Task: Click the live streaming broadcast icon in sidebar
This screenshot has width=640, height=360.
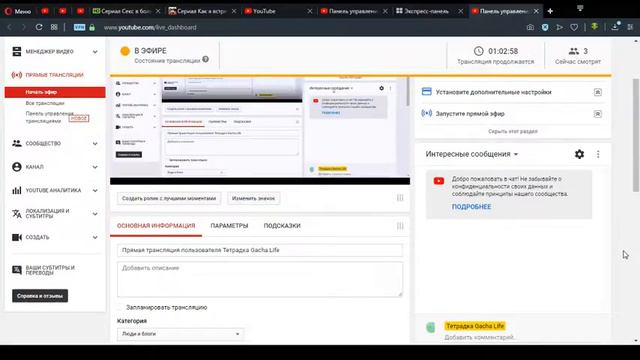Action: (x=16, y=75)
